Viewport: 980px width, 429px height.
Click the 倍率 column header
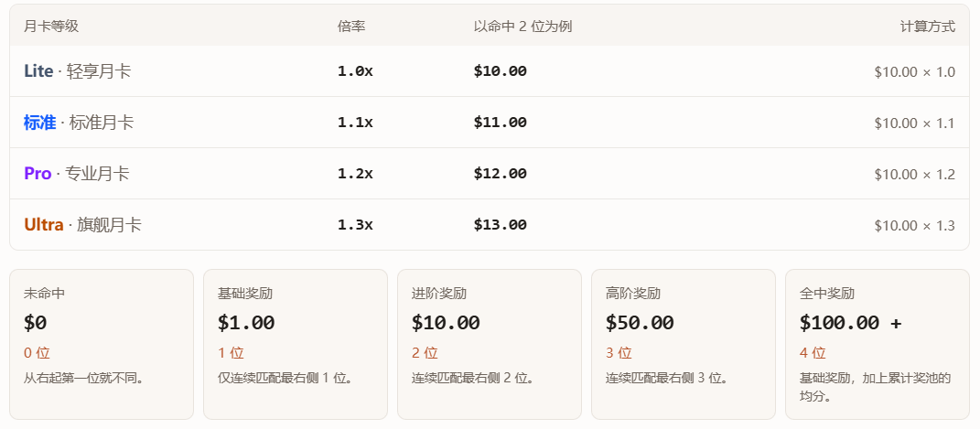[351, 27]
